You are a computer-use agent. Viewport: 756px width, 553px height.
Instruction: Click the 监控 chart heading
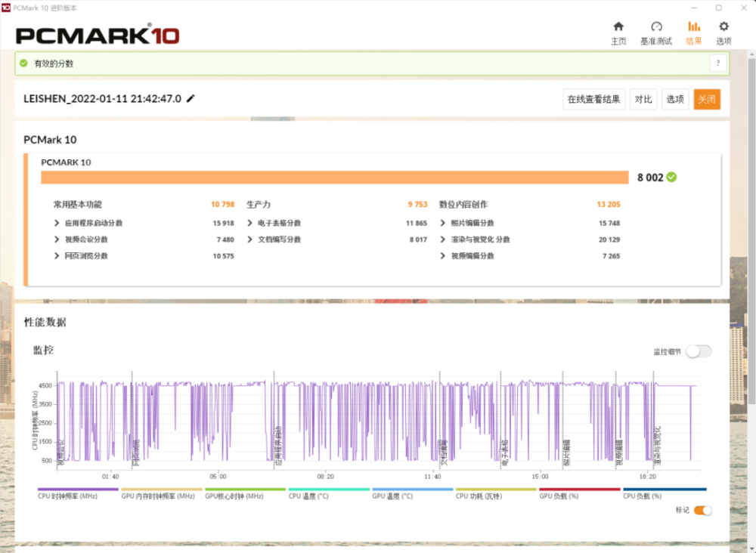[x=43, y=351]
